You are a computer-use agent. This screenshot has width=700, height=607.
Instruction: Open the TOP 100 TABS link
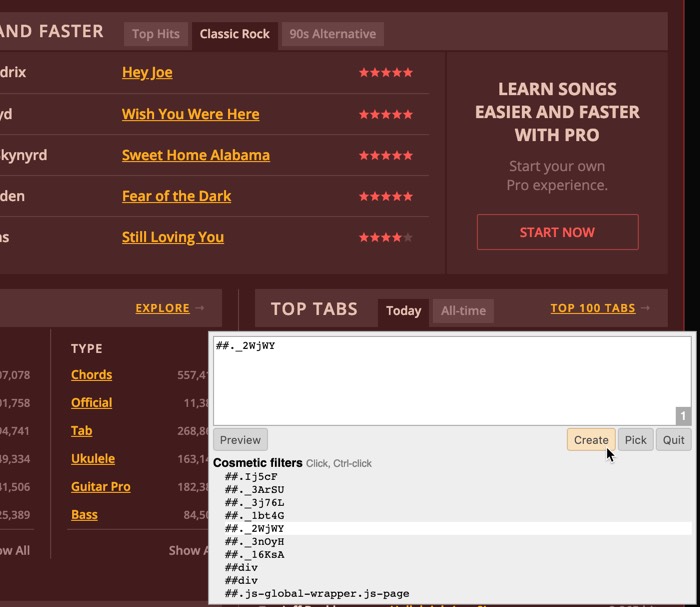(593, 308)
